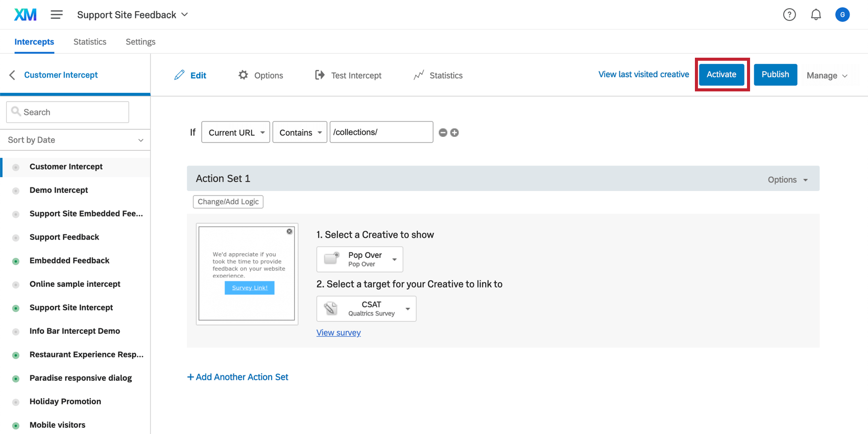Click the XM logo
The width and height of the screenshot is (868, 434).
pos(26,15)
